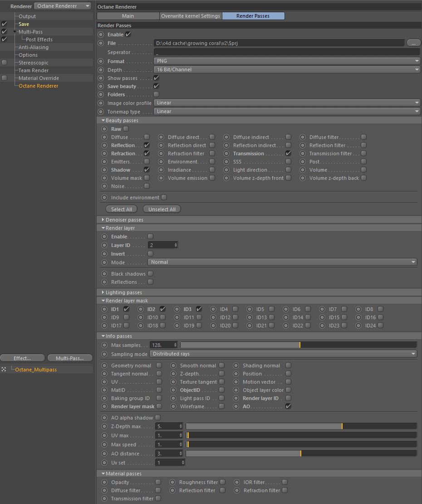Click keyframe dot beside Layer ID
This screenshot has height=504, width=422.
coord(104,245)
